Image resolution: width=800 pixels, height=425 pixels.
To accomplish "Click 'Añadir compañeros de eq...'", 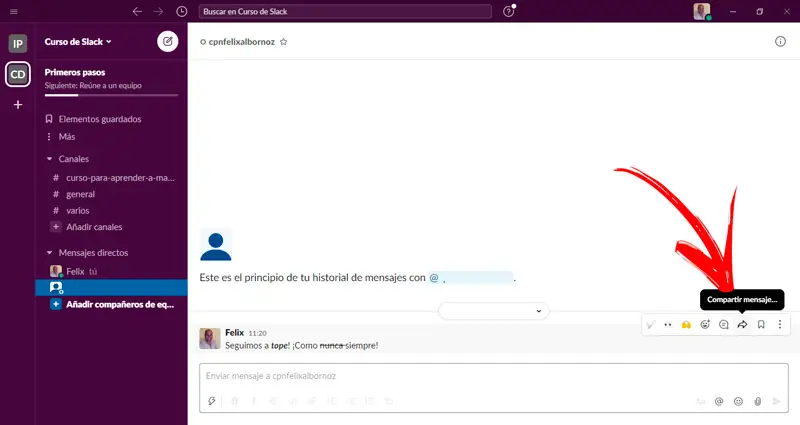I will 111,305.
